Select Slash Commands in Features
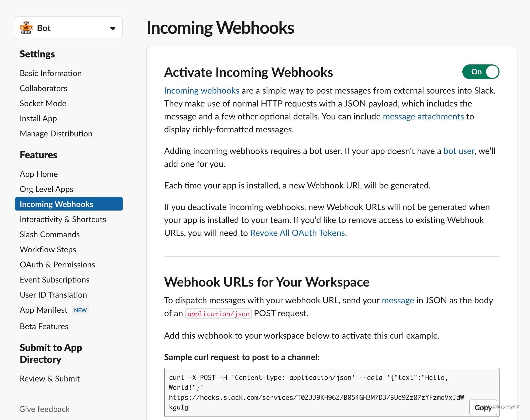The image size is (530, 420). pos(50,235)
